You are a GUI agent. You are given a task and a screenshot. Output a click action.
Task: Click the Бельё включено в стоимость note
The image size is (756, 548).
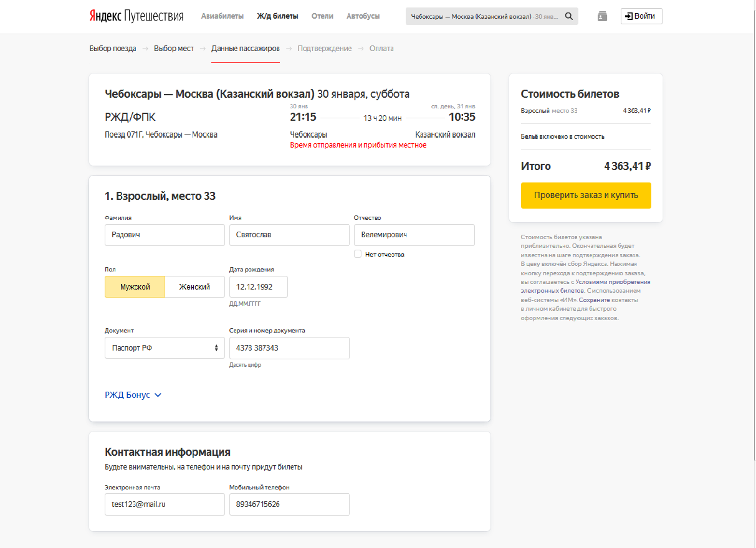[563, 136]
